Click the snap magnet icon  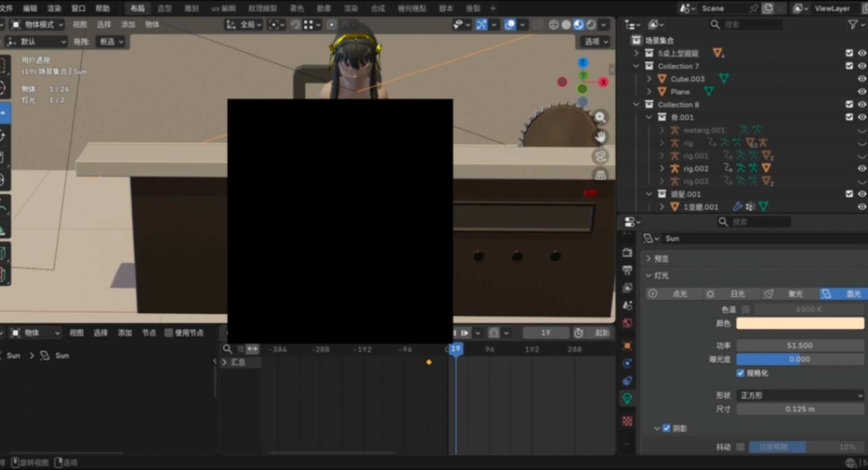click(295, 25)
